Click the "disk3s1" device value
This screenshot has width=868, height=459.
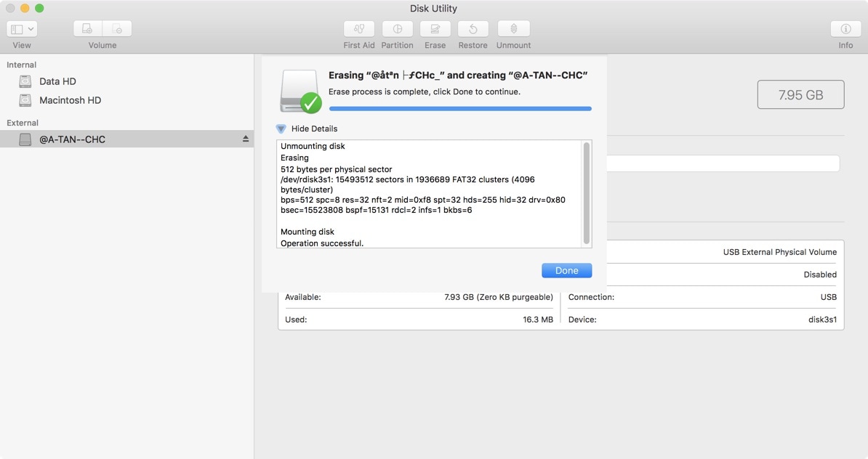822,320
